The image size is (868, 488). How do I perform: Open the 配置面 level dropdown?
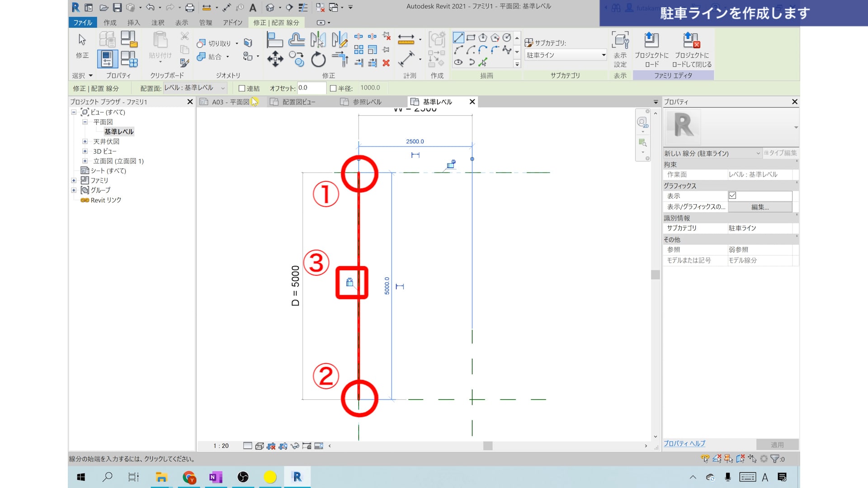tap(195, 88)
